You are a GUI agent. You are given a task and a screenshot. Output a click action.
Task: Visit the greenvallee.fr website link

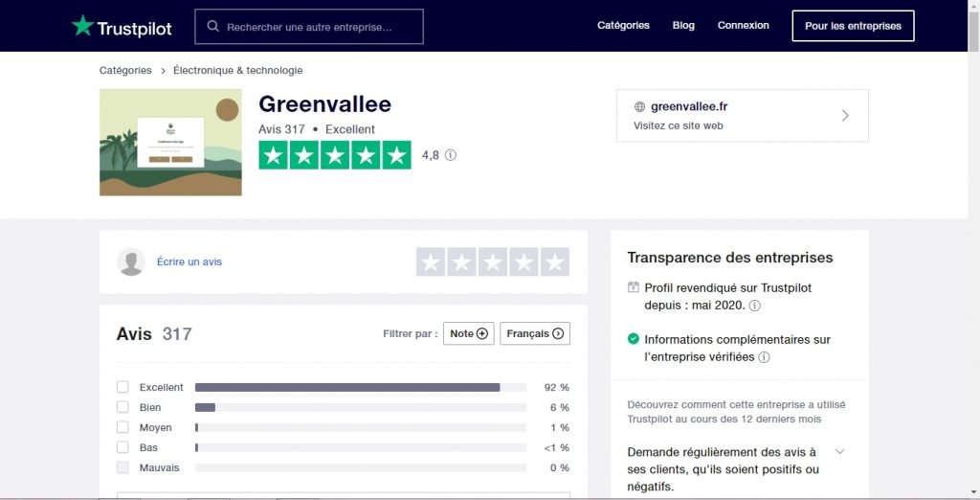[743, 116]
